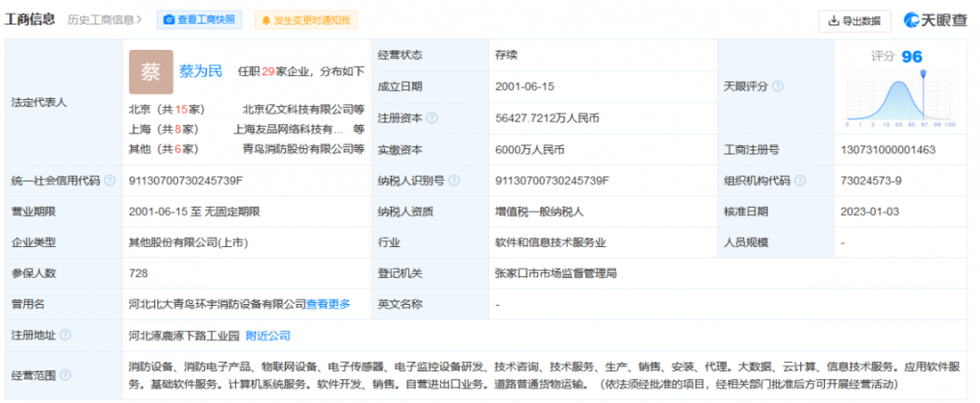Click 经营状态 value 存续
980x403 pixels.
click(x=506, y=55)
